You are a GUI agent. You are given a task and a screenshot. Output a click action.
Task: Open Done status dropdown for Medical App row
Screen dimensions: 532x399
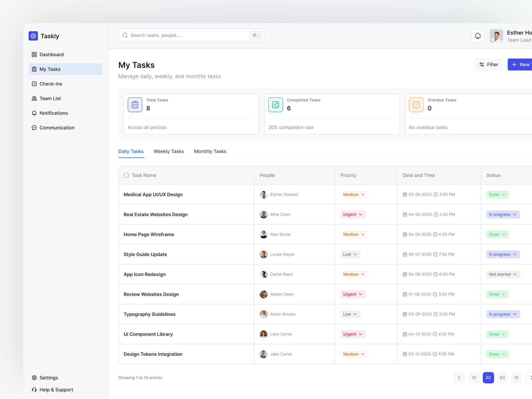[x=497, y=195]
